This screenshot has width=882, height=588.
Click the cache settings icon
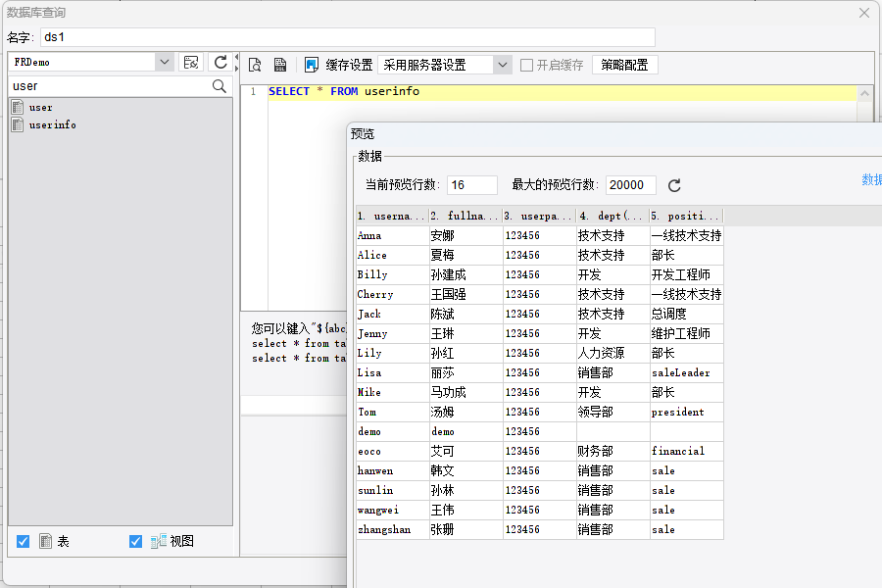(311, 65)
